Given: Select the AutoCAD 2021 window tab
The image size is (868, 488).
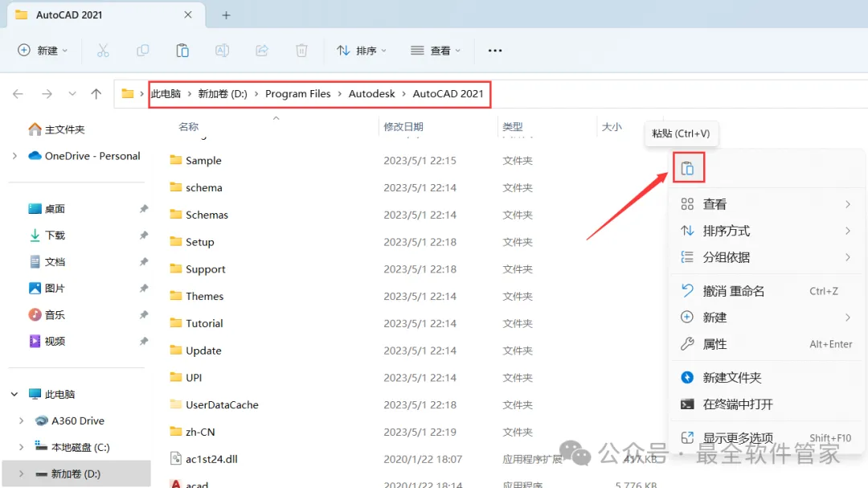Looking at the screenshot, I should [x=106, y=15].
